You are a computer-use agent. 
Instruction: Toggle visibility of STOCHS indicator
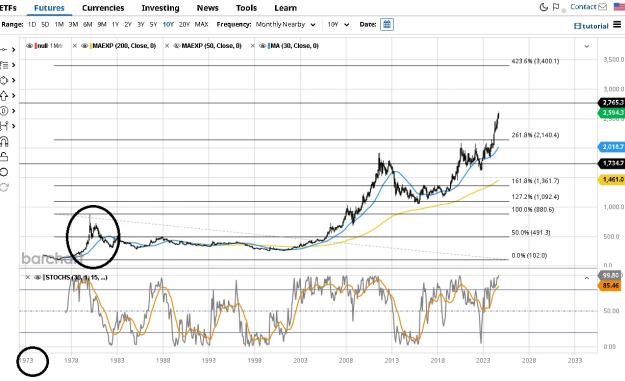point(38,277)
